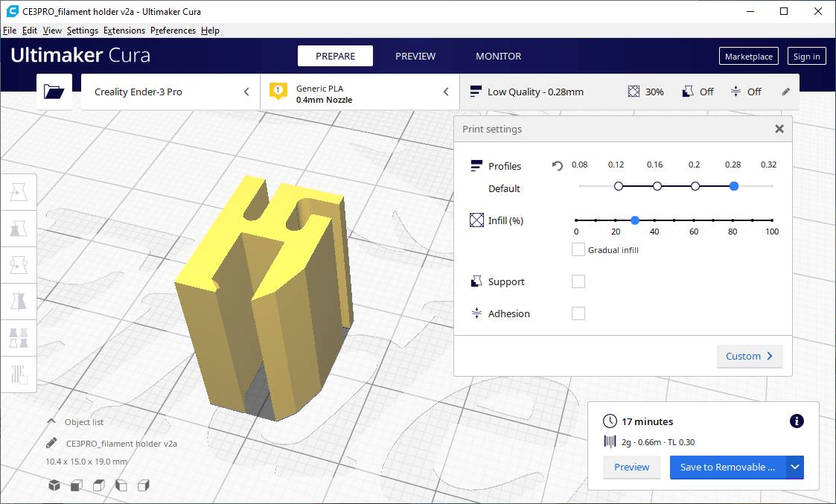Click the filament barcode icon beside 2g
This screenshot has width=836, height=504.
(610, 441)
